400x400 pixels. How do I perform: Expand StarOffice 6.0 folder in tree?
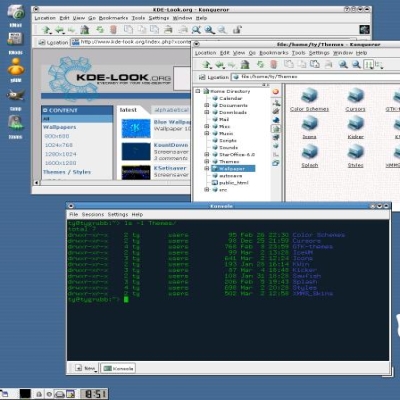(x=207, y=154)
